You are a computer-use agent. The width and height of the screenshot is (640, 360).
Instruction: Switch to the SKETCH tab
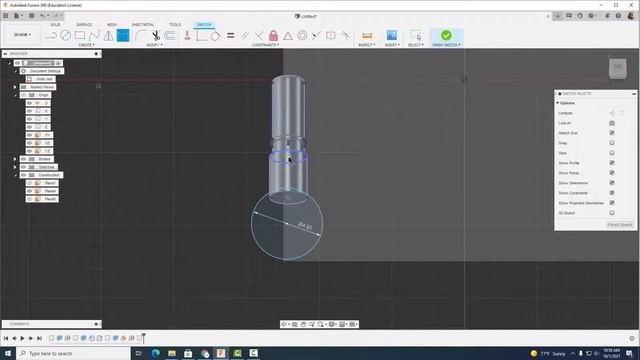click(x=204, y=25)
